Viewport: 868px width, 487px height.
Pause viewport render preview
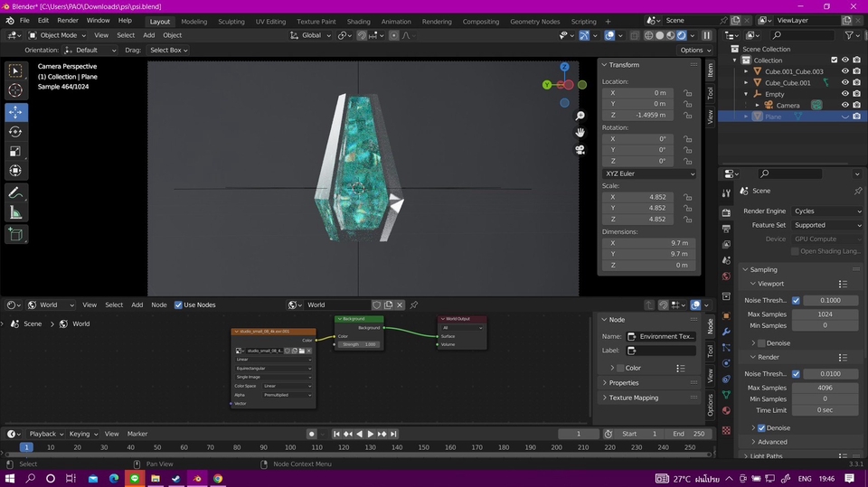pos(707,35)
